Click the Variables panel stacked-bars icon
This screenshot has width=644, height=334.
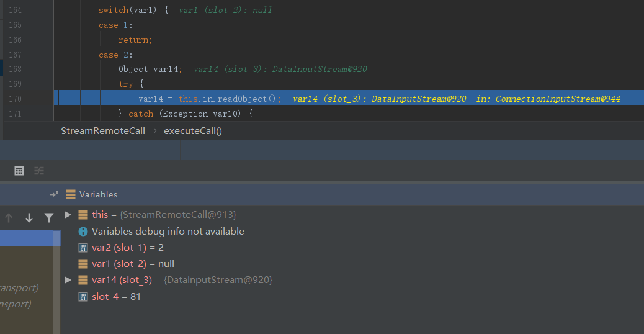point(71,194)
